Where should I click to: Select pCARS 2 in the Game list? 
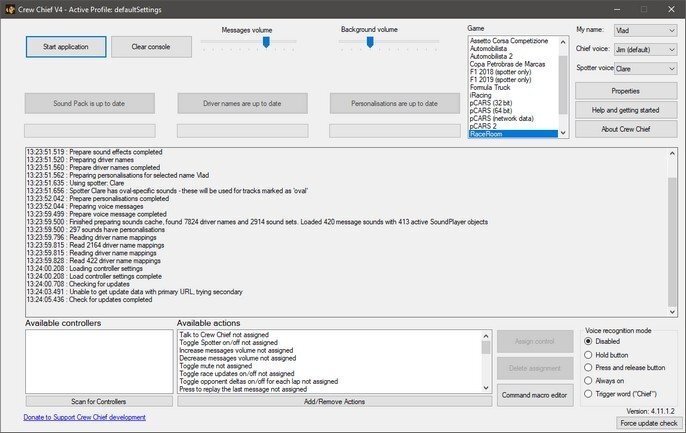(488, 124)
